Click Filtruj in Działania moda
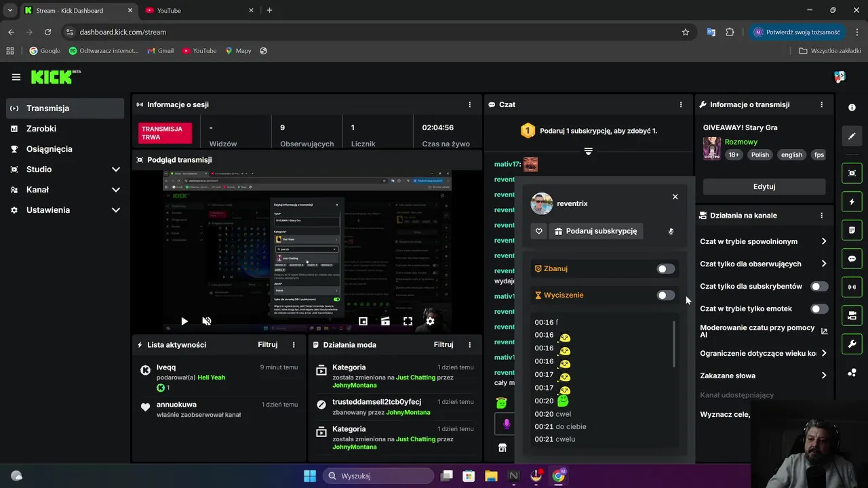Screen dimensions: 868x488 tap(443, 345)
